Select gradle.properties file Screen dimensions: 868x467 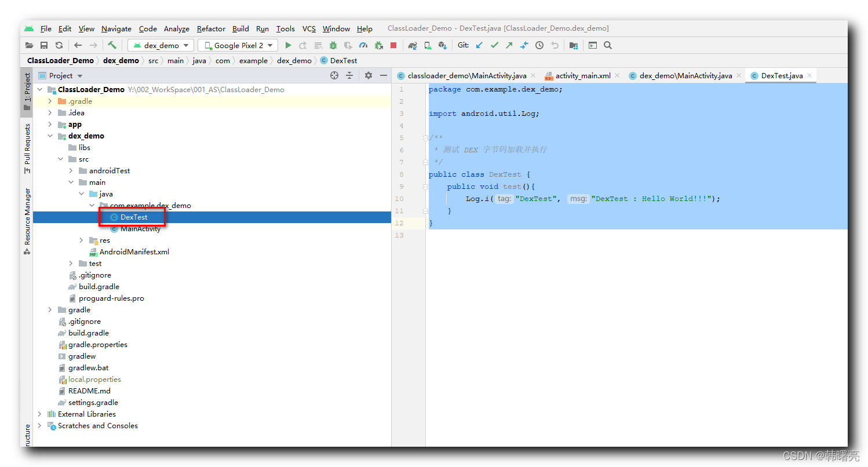[x=97, y=345]
